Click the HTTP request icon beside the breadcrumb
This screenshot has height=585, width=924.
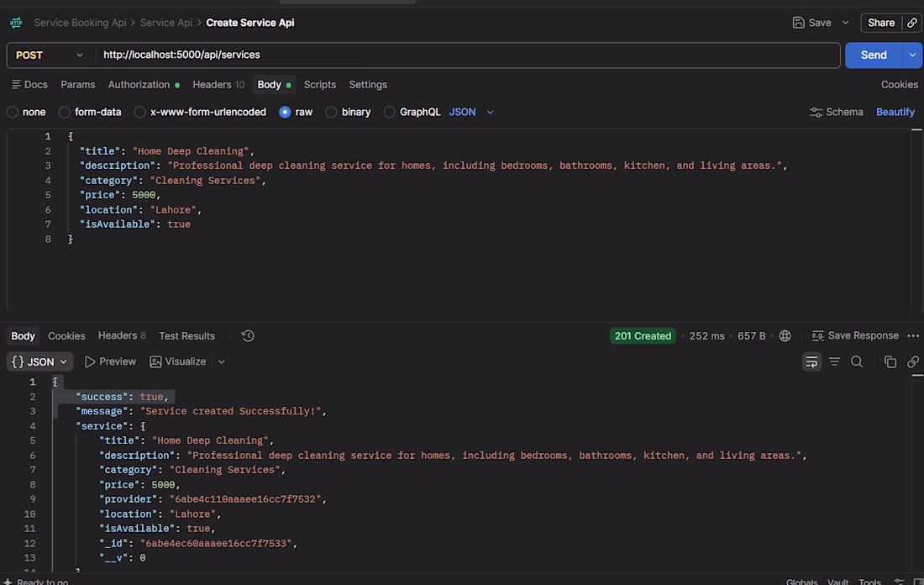(x=17, y=23)
